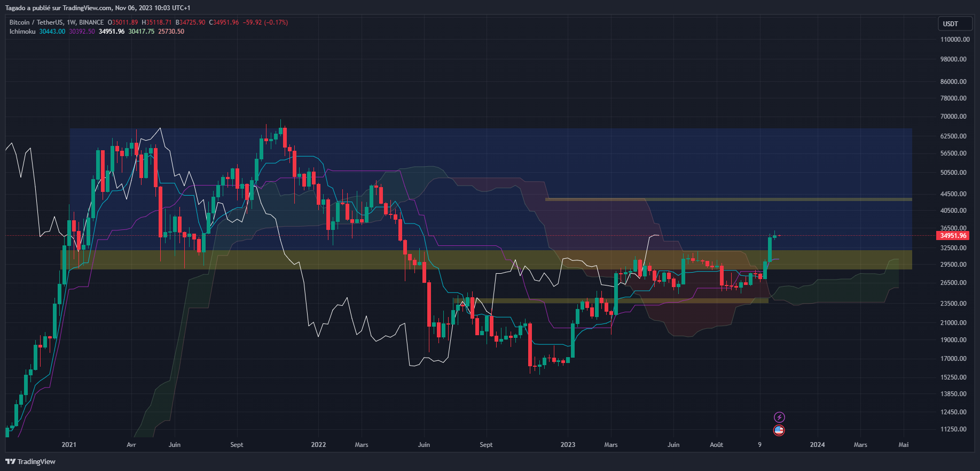The height and width of the screenshot is (471, 980).
Task: Click the 98000.00 price axis label
Action: pos(953,59)
